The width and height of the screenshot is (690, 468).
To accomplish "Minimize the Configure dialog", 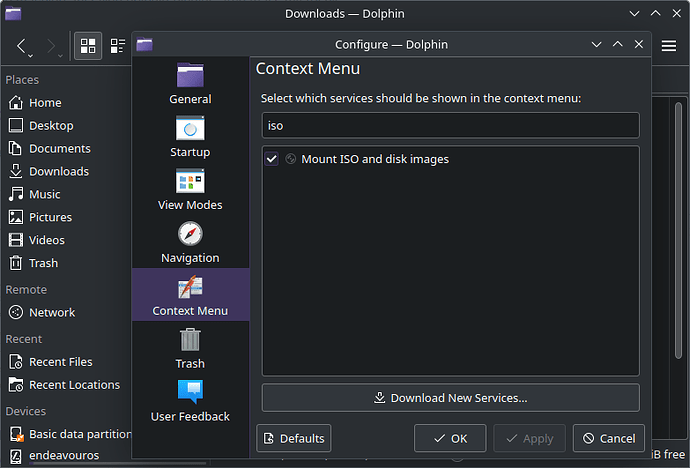I will [596, 44].
